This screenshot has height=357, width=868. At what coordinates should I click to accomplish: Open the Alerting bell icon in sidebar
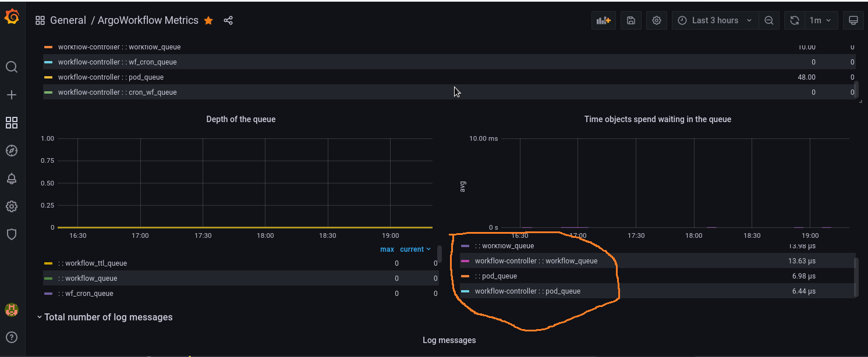click(x=12, y=178)
